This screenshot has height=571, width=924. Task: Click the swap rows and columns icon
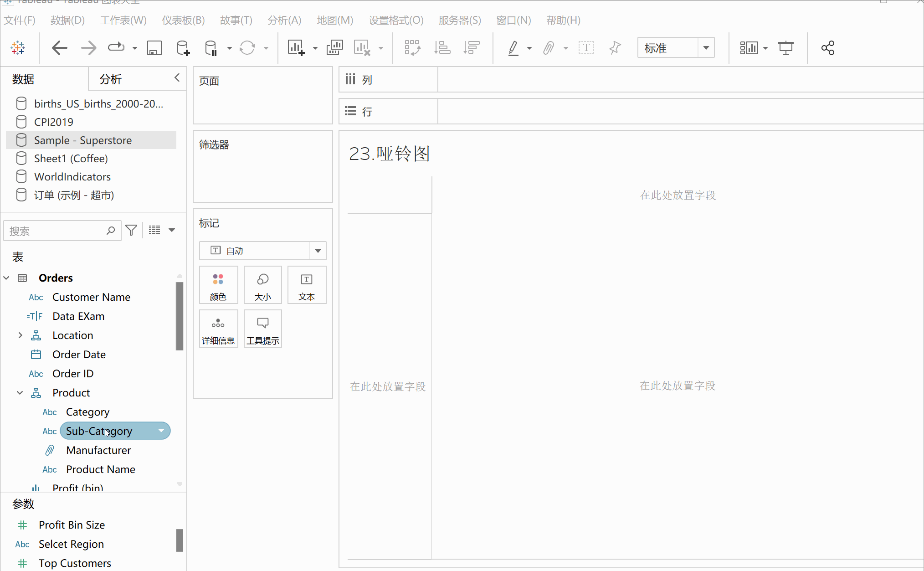[x=412, y=48]
